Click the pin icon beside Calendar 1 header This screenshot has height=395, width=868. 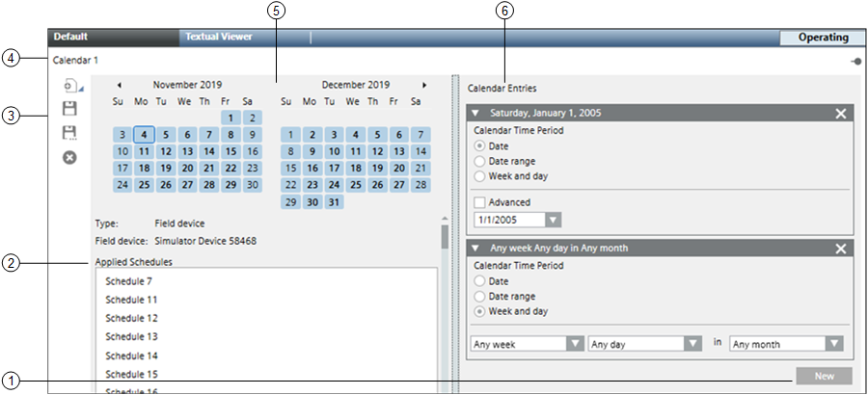856,61
